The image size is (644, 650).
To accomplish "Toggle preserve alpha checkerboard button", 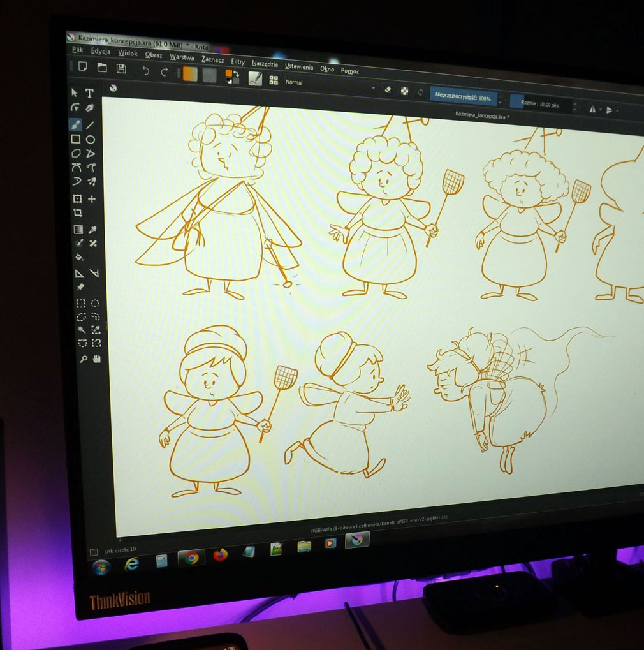I will click(404, 91).
